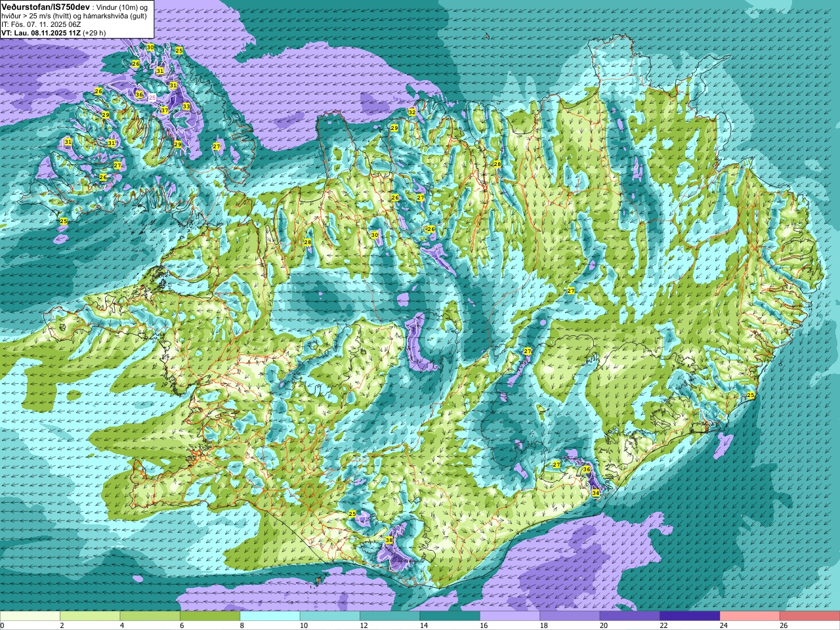
Task: Click legend scale number 8
Action: coord(243,625)
